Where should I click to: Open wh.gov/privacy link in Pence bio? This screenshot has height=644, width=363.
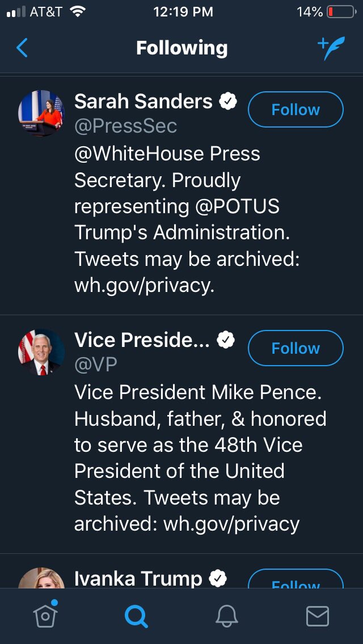231,524
